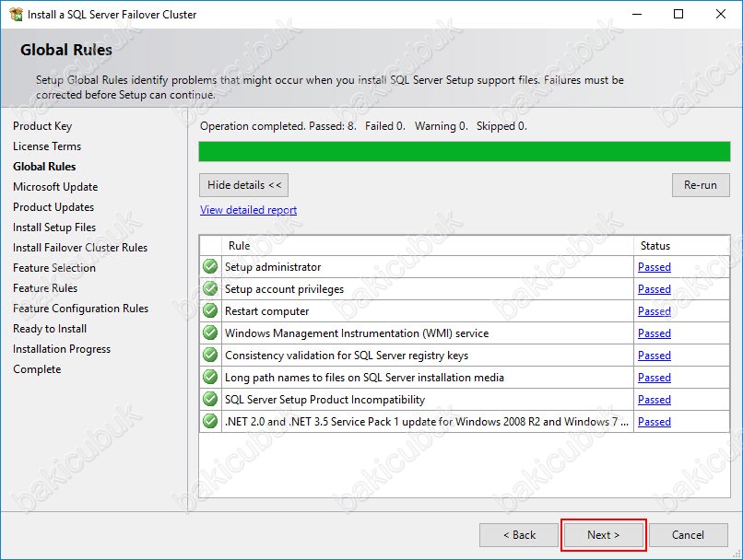Click the check icon for Consistency validation rule
743x560 pixels.
[x=210, y=355]
